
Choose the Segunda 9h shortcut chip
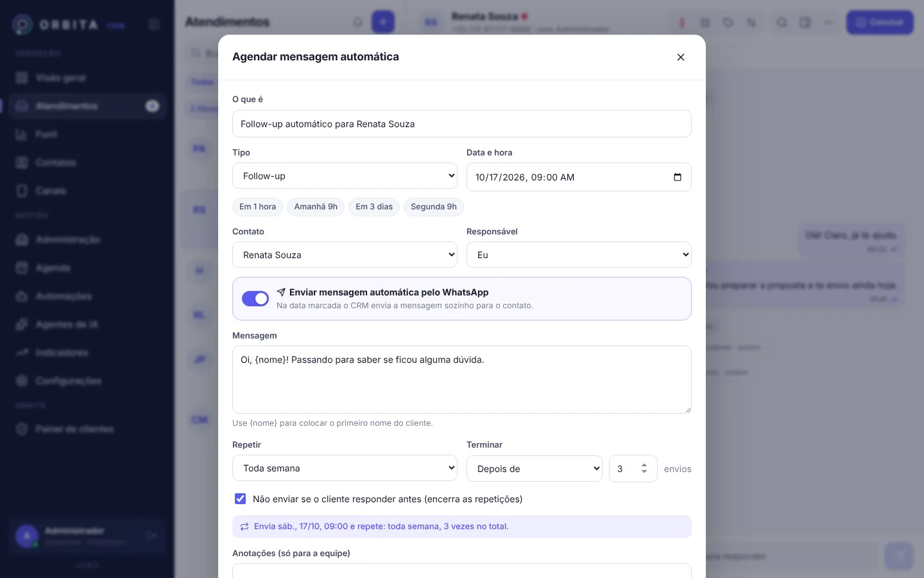click(x=434, y=207)
